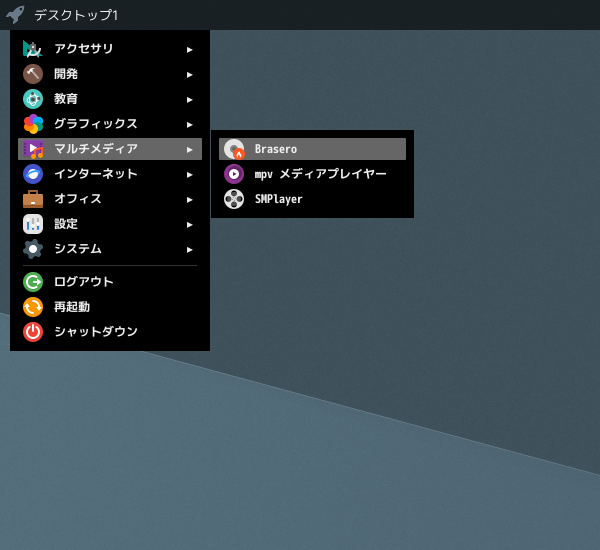Expand the アクセサリ submenu arrow

[x=189, y=50]
